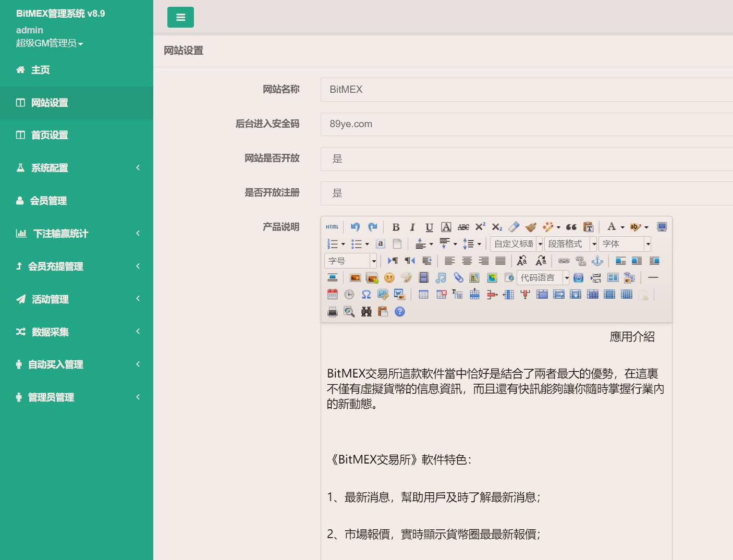Open the 网站是否开放 select box
733x560 pixels.
527,159
